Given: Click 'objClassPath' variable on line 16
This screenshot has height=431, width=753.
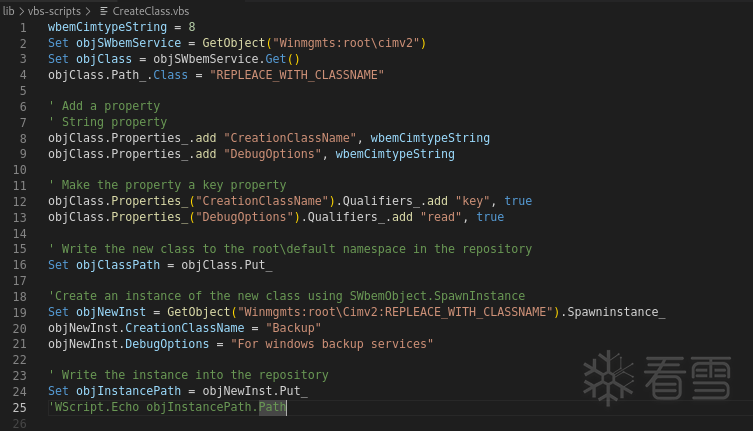Looking at the screenshot, I should tap(118, 265).
